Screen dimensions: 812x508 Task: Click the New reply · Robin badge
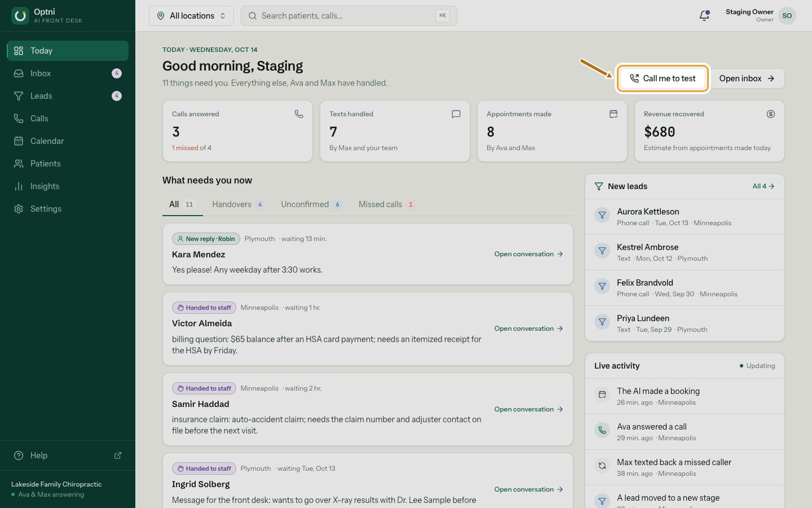(206, 239)
